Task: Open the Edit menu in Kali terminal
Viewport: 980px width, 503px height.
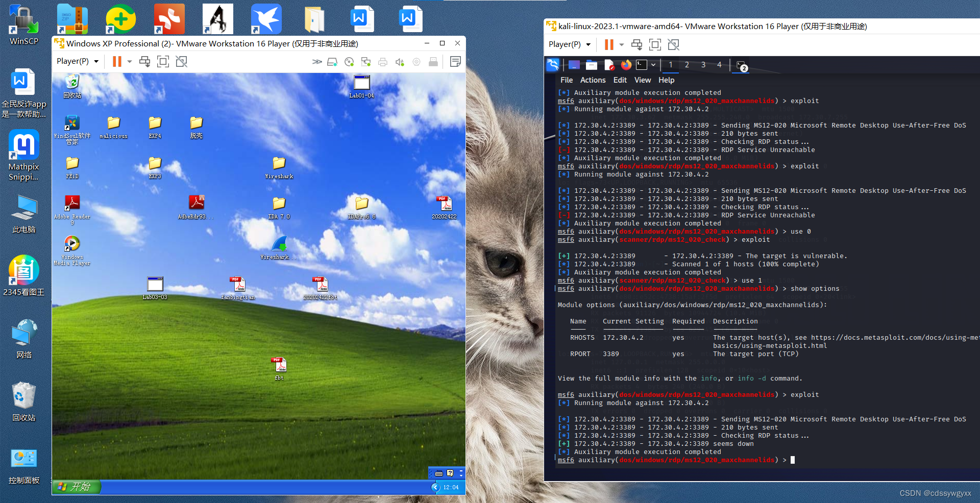Action: coord(620,80)
